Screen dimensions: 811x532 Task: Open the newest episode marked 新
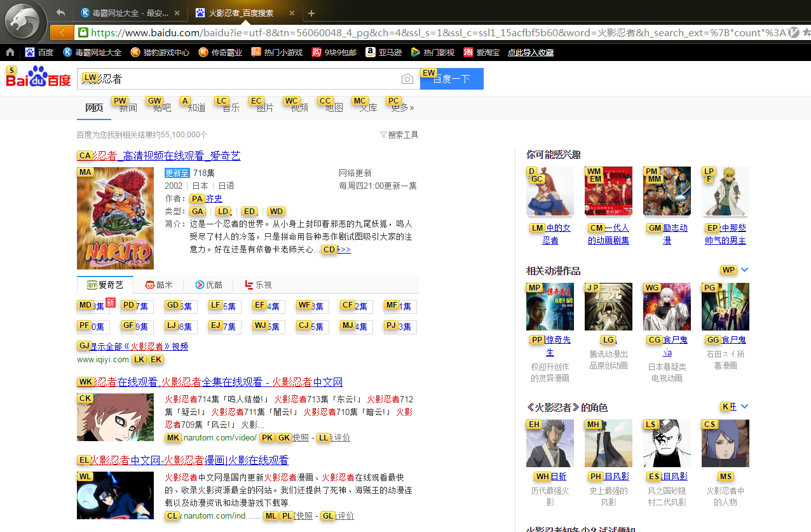pos(93,307)
